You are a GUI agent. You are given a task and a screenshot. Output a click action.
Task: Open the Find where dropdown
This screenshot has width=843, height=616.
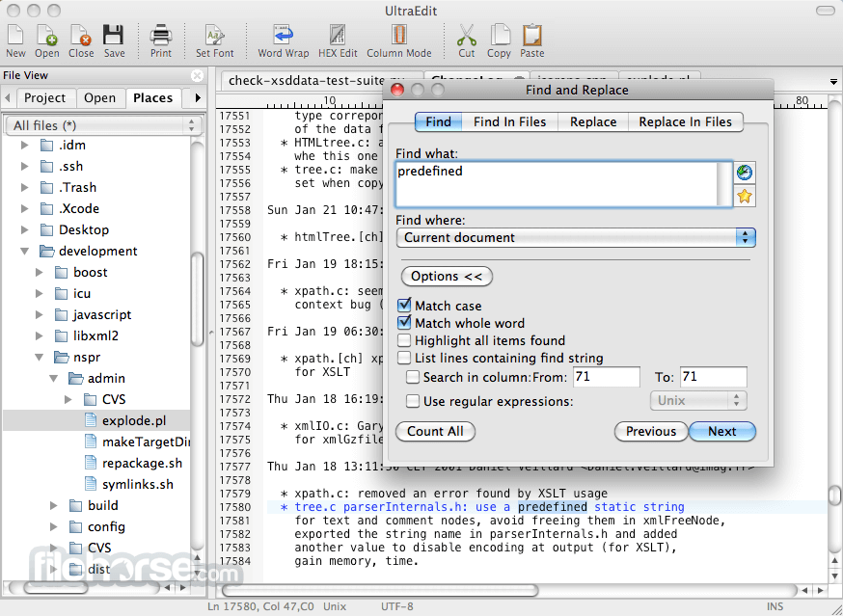(576, 237)
